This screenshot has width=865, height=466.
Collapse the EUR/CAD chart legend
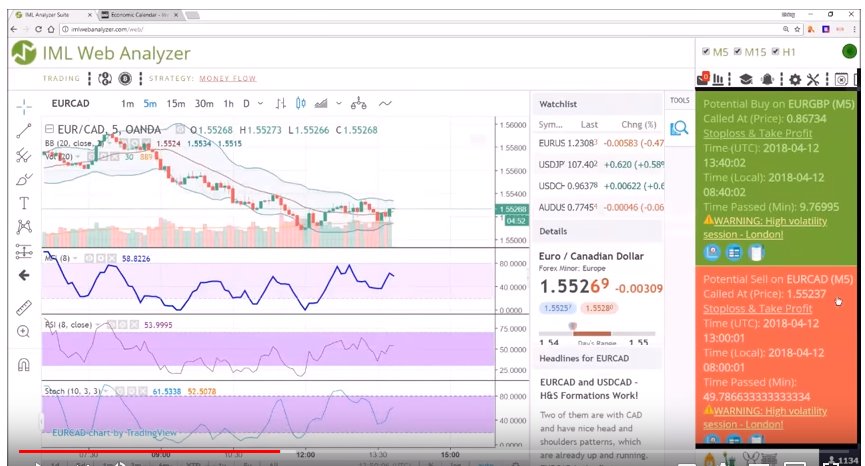[49, 129]
